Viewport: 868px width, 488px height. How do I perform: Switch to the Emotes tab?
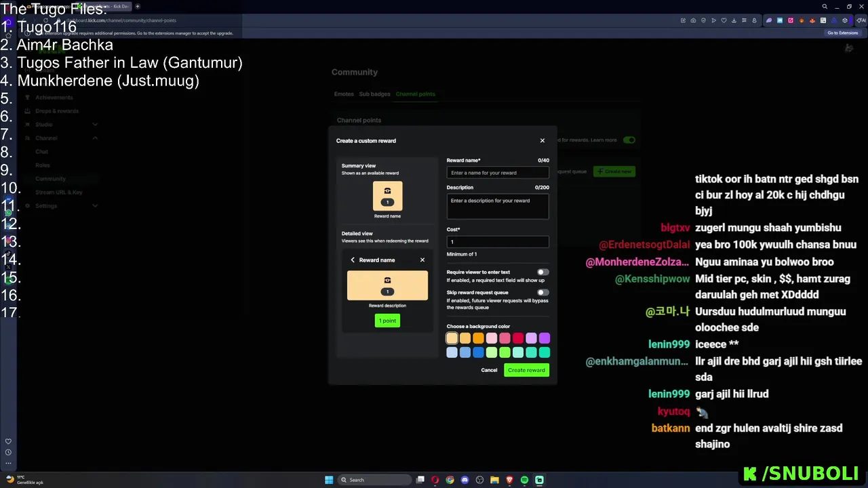[343, 94]
